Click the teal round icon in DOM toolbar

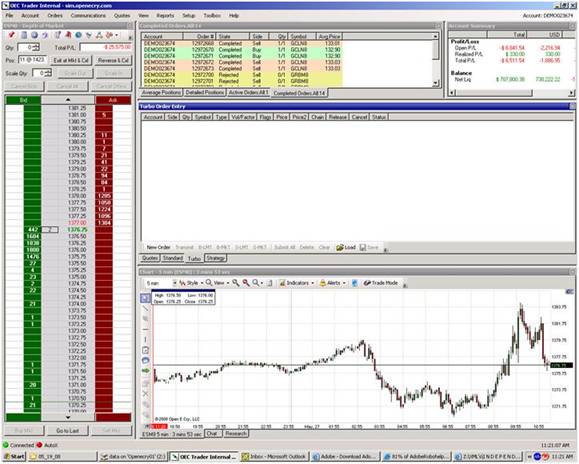pos(78,35)
